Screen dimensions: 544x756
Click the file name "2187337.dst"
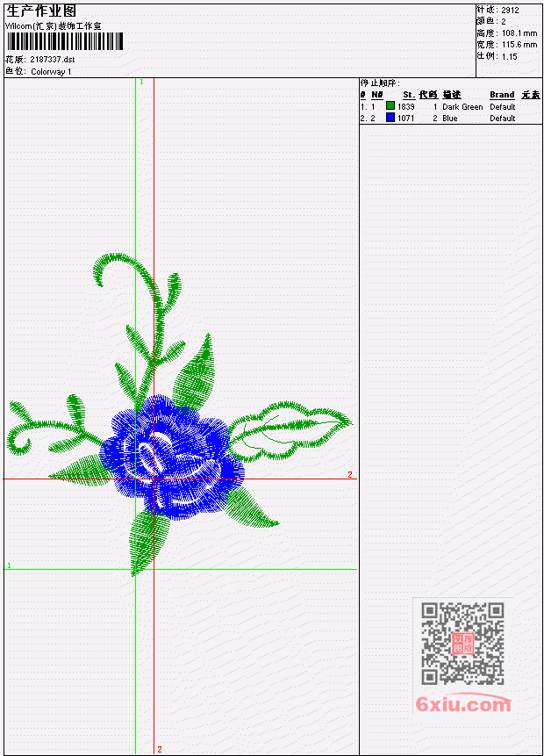click(x=53, y=60)
